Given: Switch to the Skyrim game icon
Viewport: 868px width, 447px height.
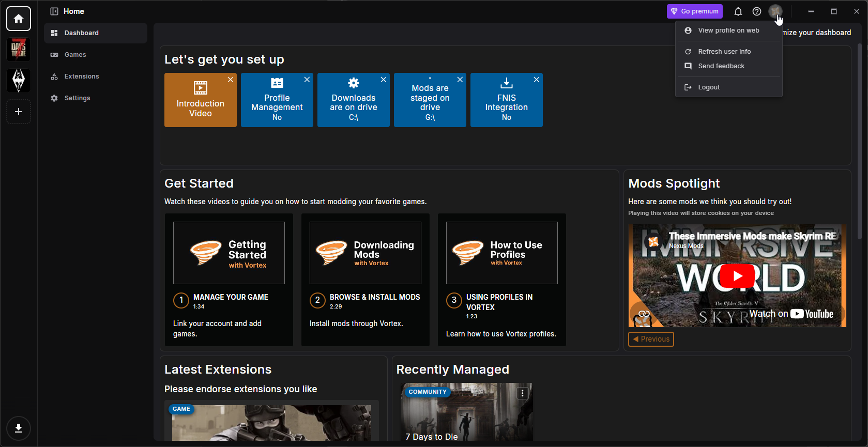Looking at the screenshot, I should tap(19, 81).
